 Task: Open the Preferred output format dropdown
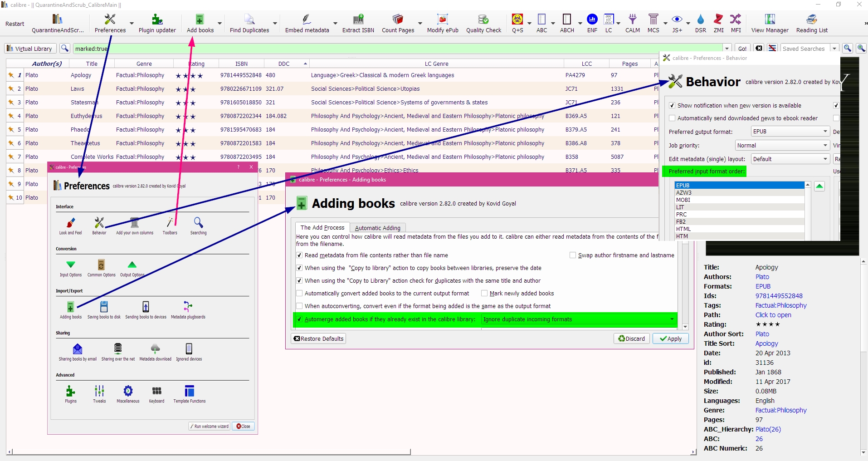pos(790,132)
